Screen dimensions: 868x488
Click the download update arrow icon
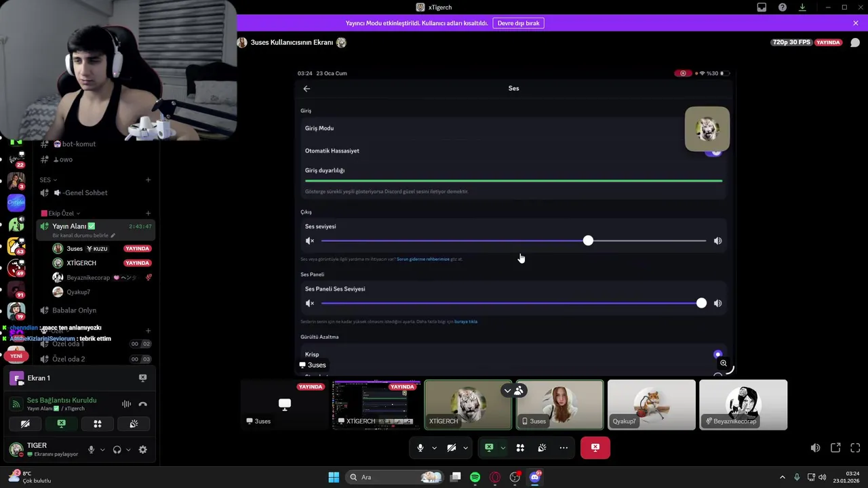click(802, 7)
